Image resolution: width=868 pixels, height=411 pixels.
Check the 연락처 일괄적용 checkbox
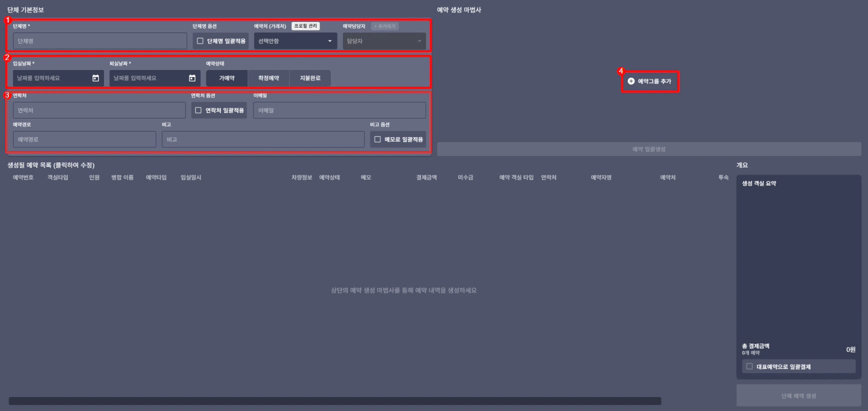tap(198, 110)
